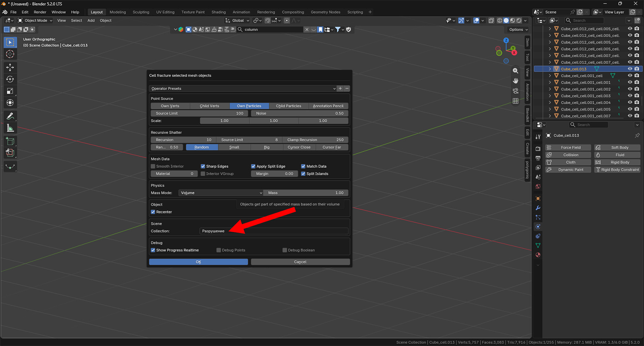The height and width of the screenshot is (346, 644).
Task: Open the Particles properties tab
Action: click(538, 217)
